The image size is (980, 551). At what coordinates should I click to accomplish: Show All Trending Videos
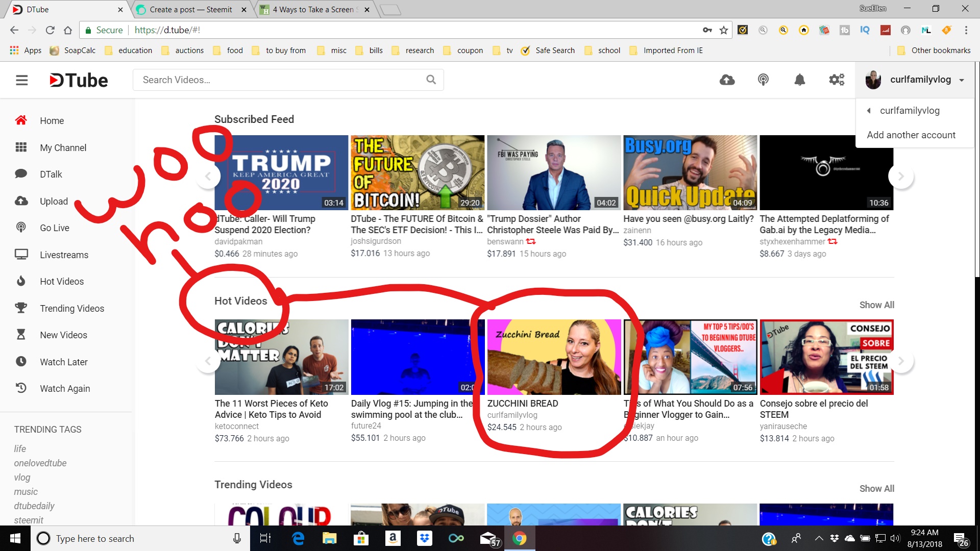click(x=876, y=488)
